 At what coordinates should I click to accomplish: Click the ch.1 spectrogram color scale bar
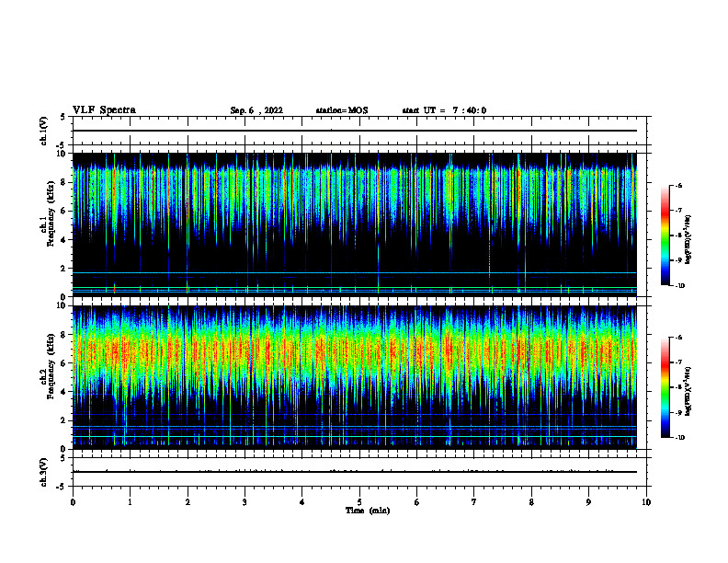pyautogui.click(x=665, y=236)
